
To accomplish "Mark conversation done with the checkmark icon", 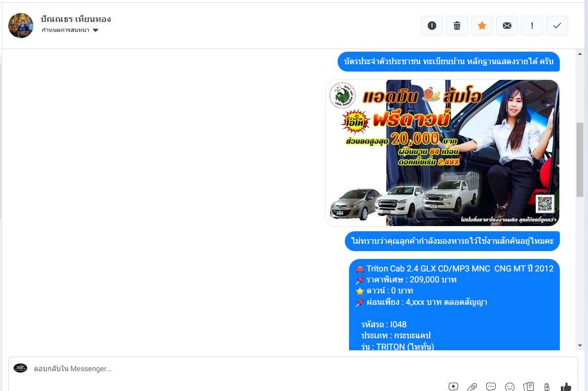I will pyautogui.click(x=557, y=26).
